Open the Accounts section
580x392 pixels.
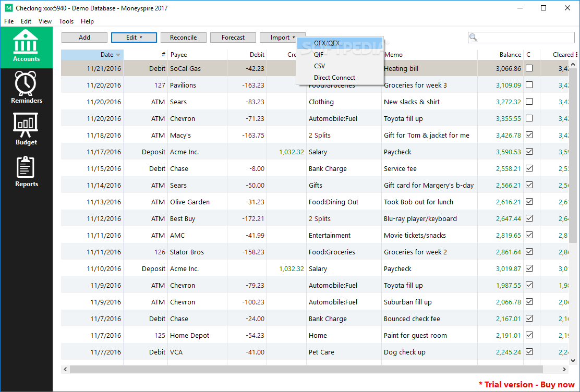[26, 47]
